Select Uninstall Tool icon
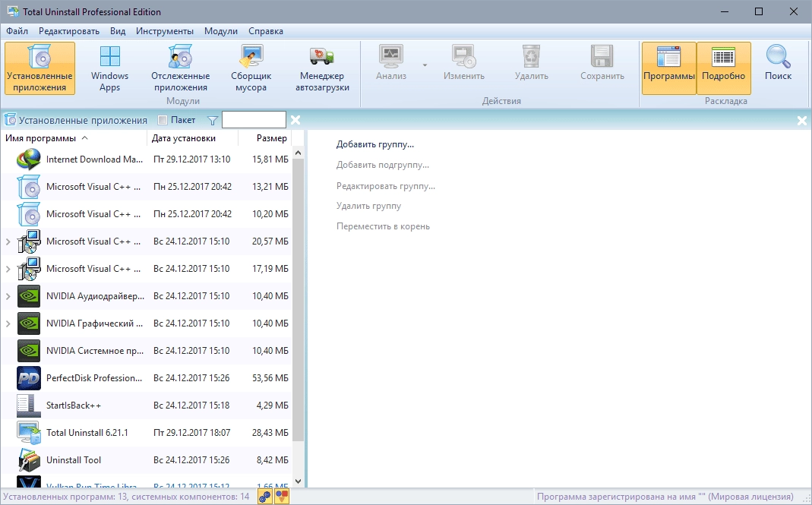812x505 pixels. click(x=28, y=460)
